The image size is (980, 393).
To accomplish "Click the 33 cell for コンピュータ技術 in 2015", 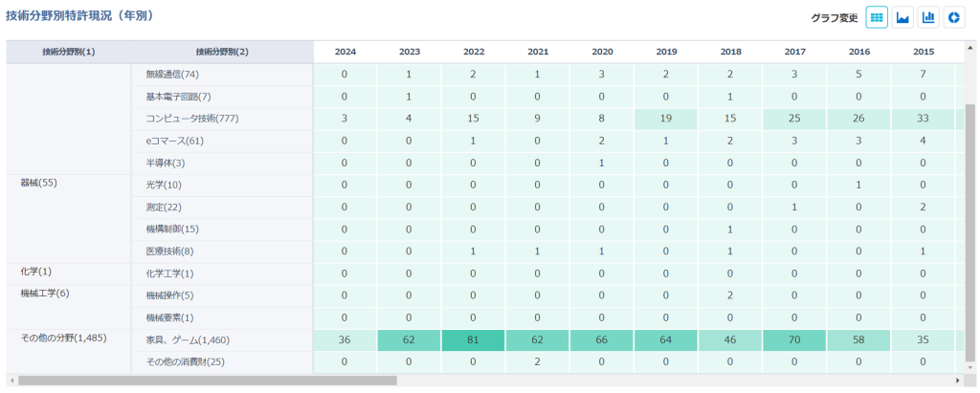I will point(924,119).
